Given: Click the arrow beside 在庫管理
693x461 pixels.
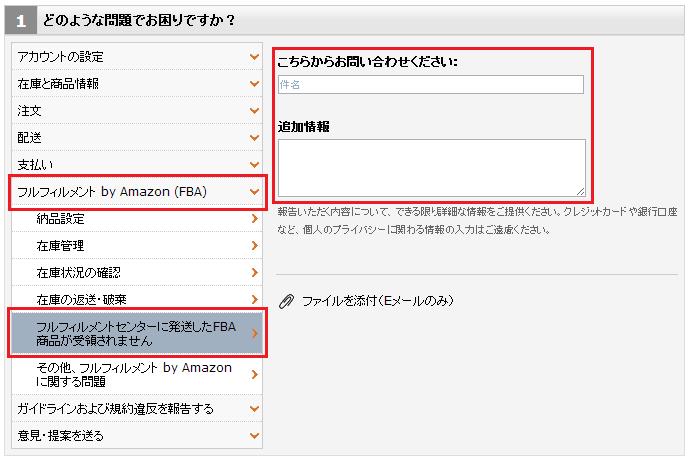Looking at the screenshot, I should pos(255,245).
